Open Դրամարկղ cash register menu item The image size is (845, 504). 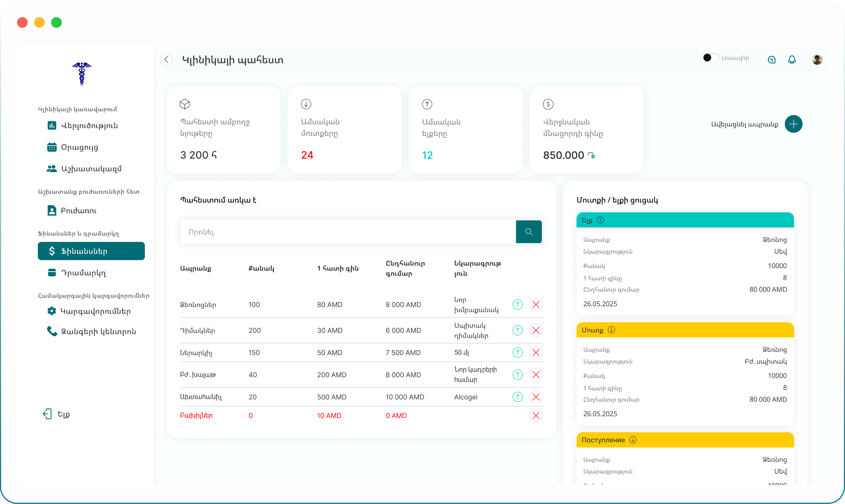pyautogui.click(x=83, y=273)
